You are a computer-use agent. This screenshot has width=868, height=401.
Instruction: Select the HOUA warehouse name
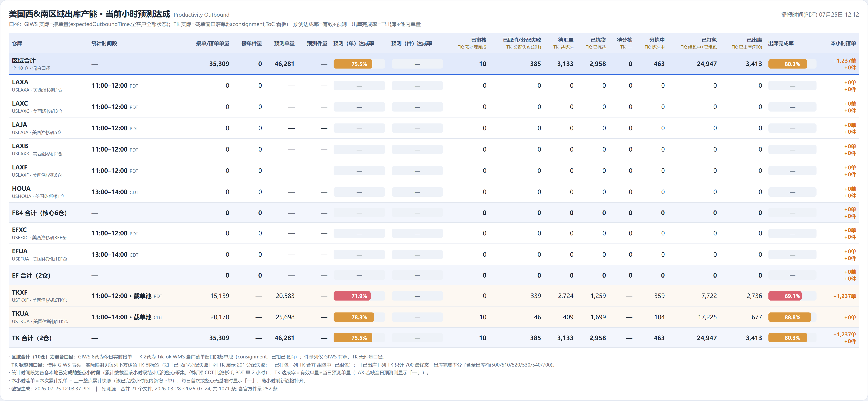pyautogui.click(x=21, y=188)
